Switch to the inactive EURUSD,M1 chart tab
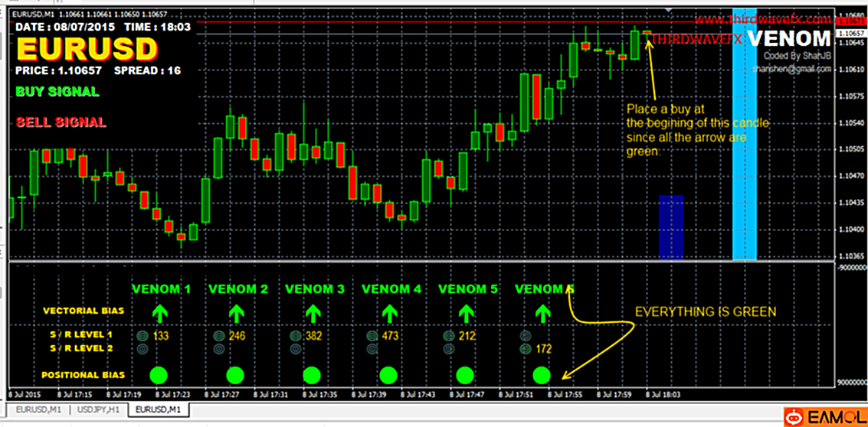This screenshot has height=427, width=868. click(38, 410)
